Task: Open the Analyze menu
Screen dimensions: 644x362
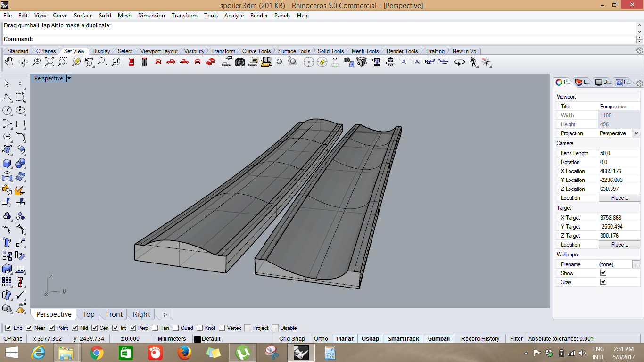Action: [234, 16]
